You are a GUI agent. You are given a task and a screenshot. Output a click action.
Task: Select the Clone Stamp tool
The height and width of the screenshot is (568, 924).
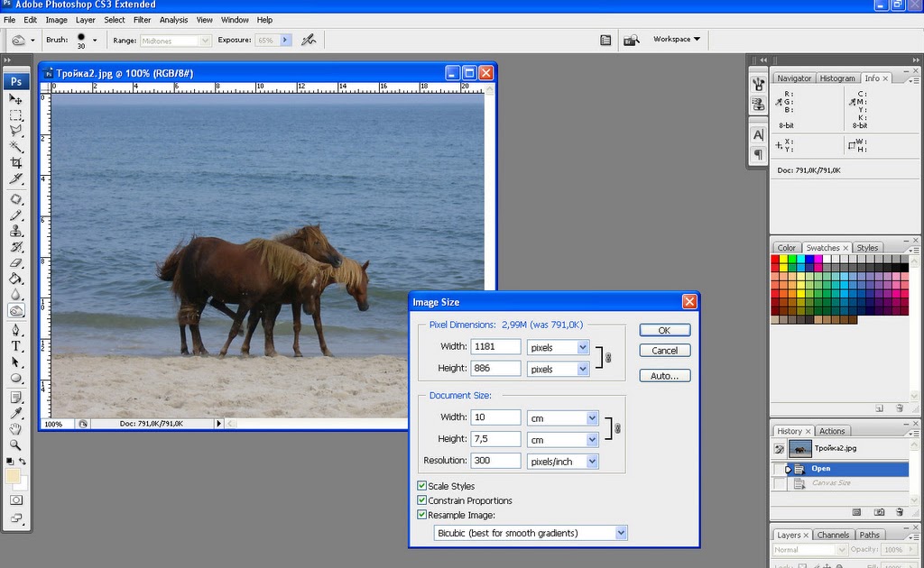click(16, 232)
